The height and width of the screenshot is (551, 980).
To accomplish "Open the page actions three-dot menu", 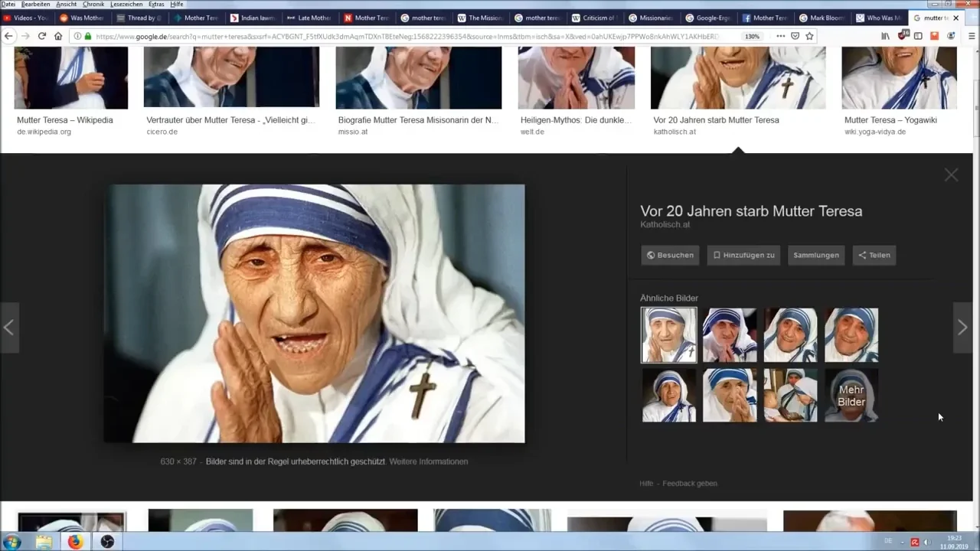I will click(x=780, y=36).
